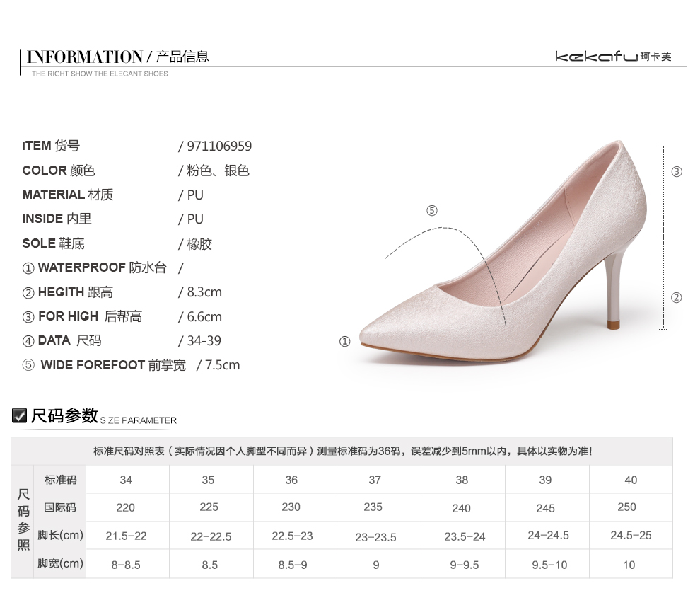This screenshot has height=593, width=700.
Task: Click circled marker 5 above the shoe
Action: (x=432, y=211)
